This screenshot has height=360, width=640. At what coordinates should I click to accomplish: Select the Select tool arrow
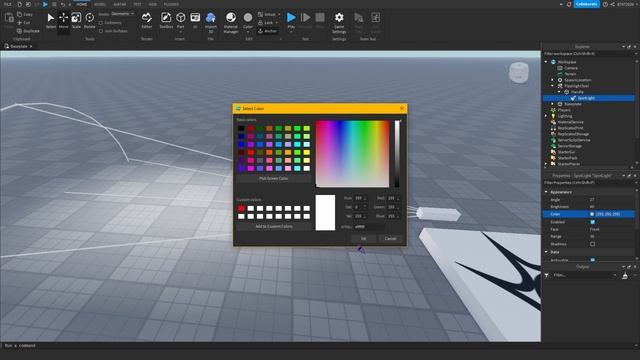[51, 20]
